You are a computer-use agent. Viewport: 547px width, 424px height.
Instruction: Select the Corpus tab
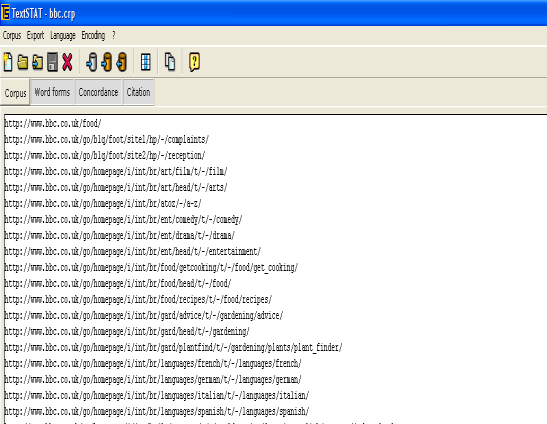(15, 93)
